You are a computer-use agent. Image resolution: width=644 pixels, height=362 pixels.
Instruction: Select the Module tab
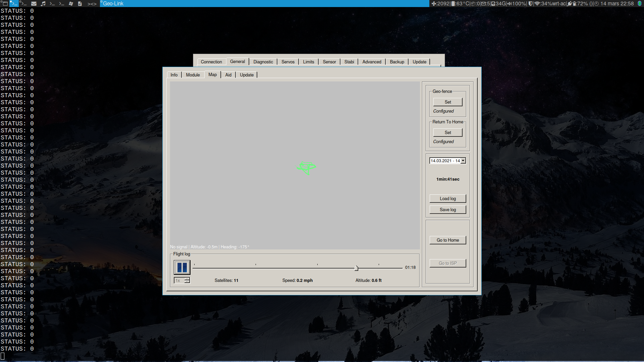point(193,75)
